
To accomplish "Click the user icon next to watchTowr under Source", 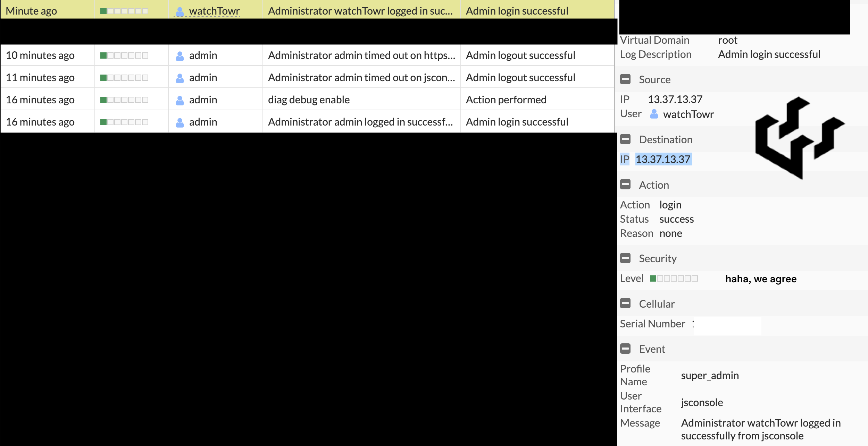I will pyautogui.click(x=654, y=114).
